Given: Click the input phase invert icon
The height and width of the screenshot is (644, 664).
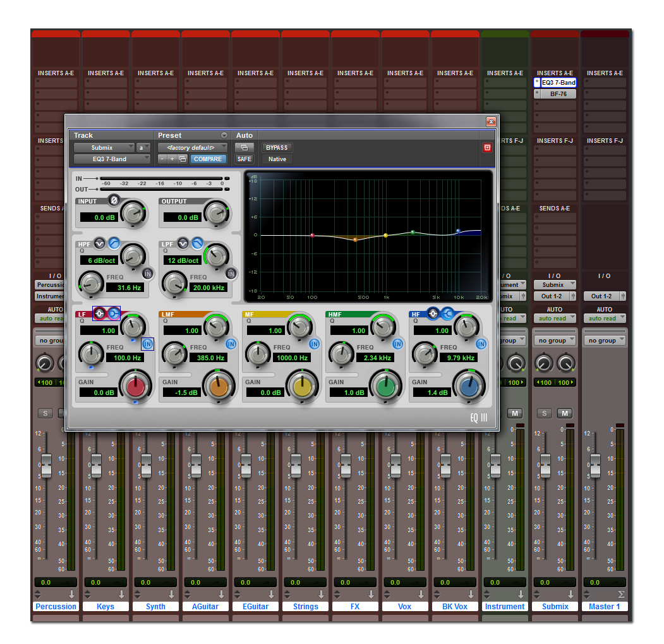Looking at the screenshot, I should point(114,200).
